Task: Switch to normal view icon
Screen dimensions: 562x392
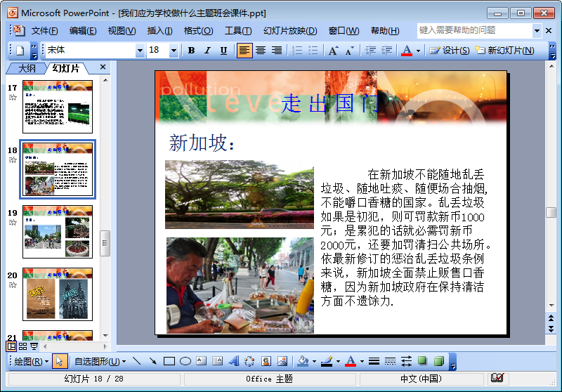Action: (12, 346)
